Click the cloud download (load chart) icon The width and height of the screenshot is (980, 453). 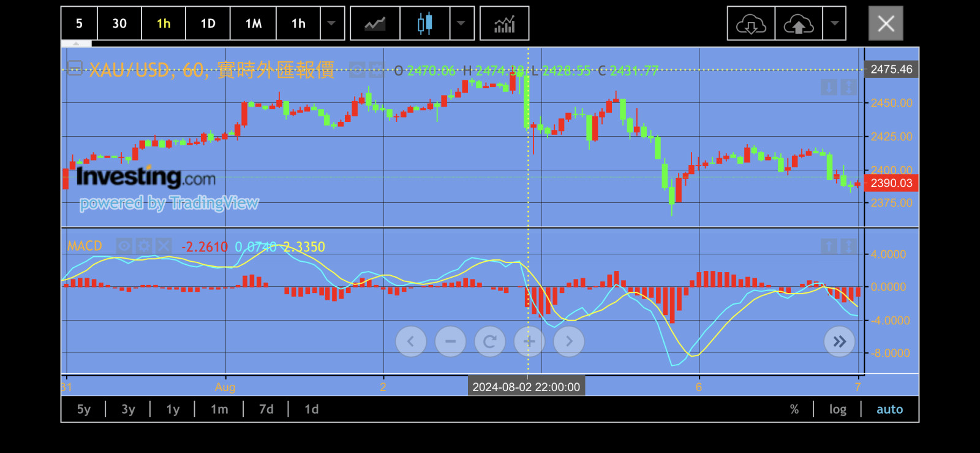pos(750,24)
